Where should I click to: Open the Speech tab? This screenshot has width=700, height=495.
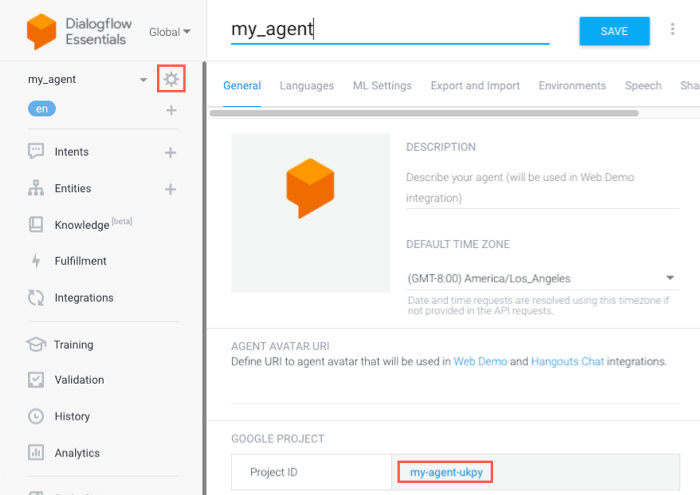pos(643,86)
